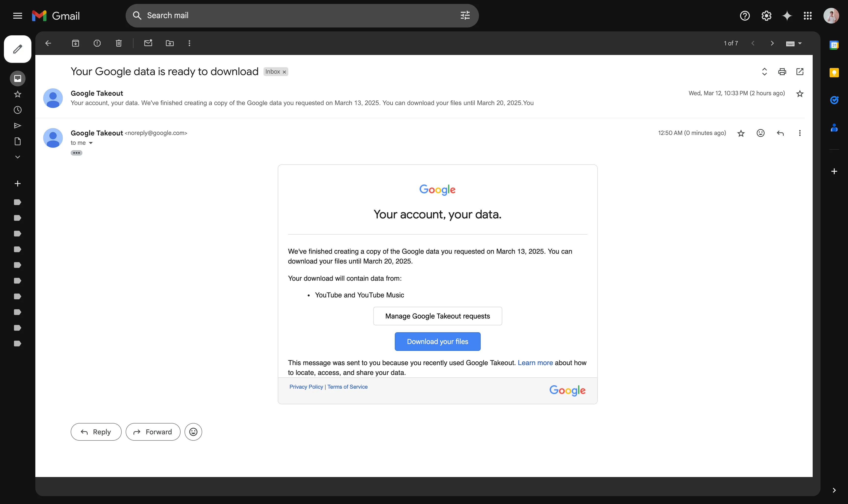Open the Learn more link

click(535, 363)
